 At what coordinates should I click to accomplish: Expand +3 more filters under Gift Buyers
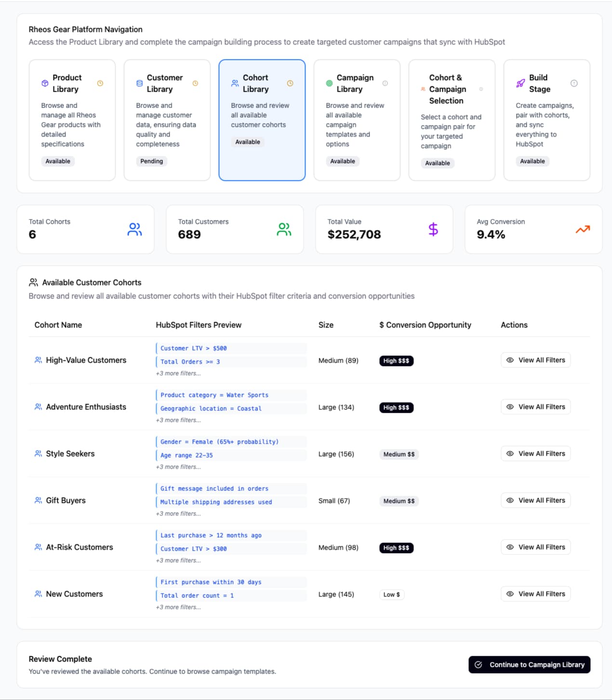(x=178, y=514)
